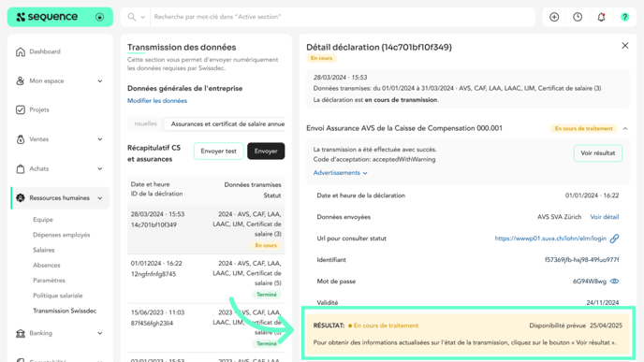Click the Dashboard home icon
644x362 pixels.
point(21,51)
